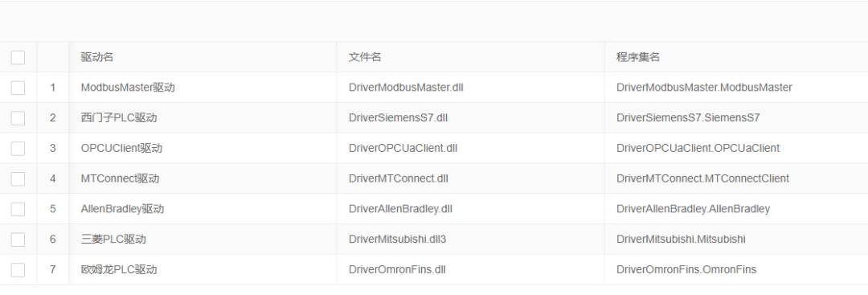Screen dimensions: 868x295
Task: Tick the checkbox for OPCUClient驱动 row
Action: pos(18,149)
